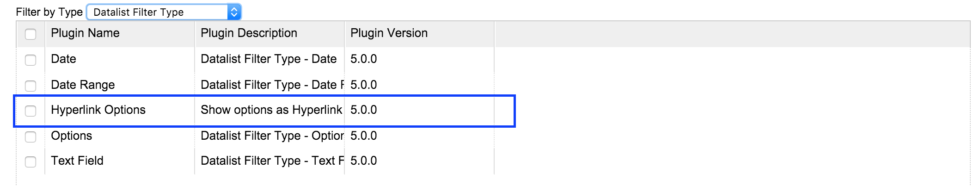The image size is (980, 186).
Task: Check the Date plugin checkbox
Action: tap(31, 60)
